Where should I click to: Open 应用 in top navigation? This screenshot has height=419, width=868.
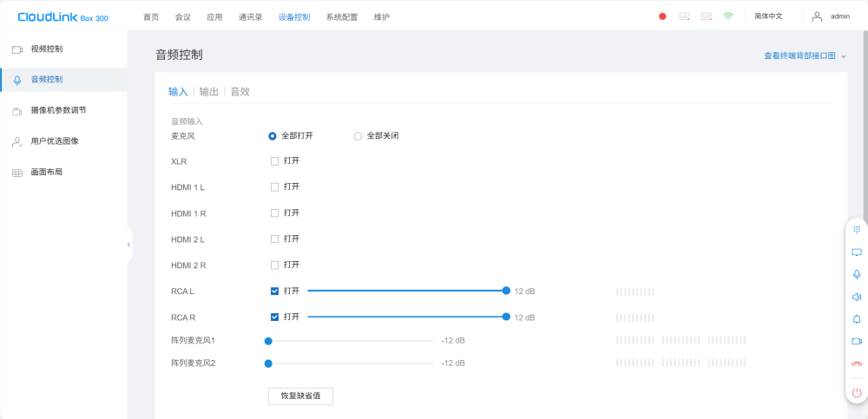click(x=214, y=17)
